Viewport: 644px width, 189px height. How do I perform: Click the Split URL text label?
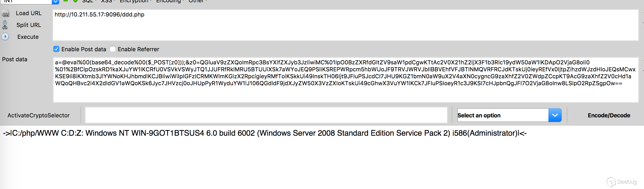[x=29, y=25]
